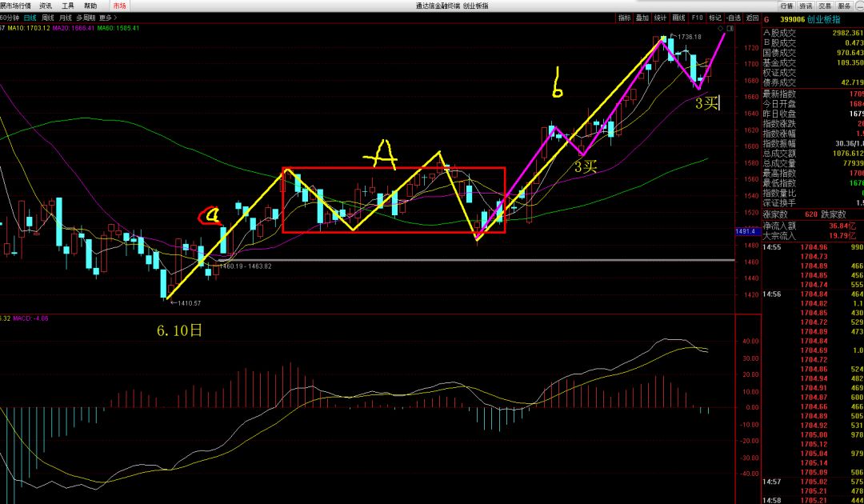Click the 1410.57 low price label
This screenshot has height=504, width=864.
[x=189, y=303]
